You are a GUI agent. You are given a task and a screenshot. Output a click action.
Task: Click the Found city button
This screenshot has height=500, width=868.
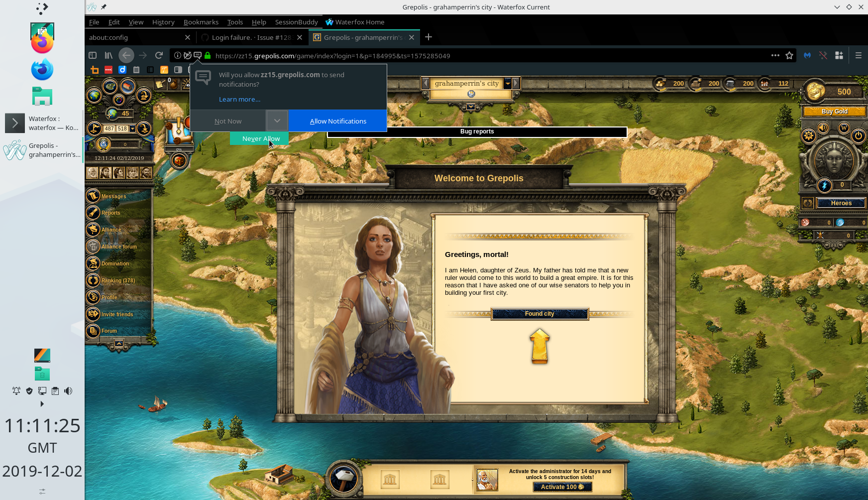point(540,314)
